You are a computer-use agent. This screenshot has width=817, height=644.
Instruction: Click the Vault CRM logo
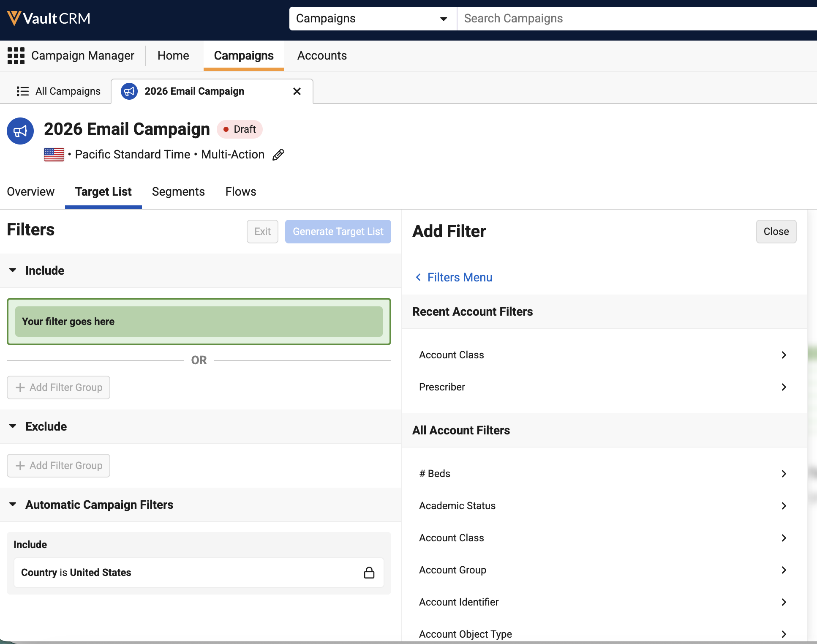pyautogui.click(x=49, y=18)
